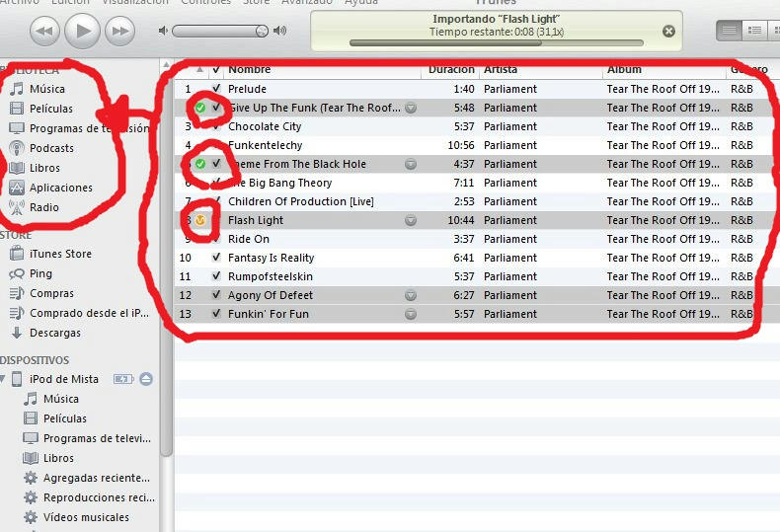Open Programas de televi... under iPod
Viewport: 780px width, 532px height.
97,438
